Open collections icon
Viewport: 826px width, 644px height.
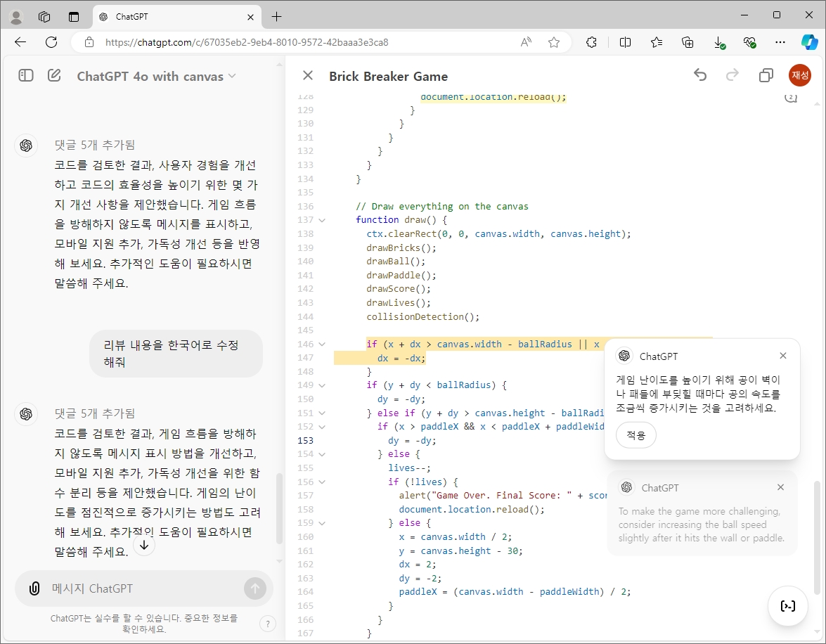(688, 42)
